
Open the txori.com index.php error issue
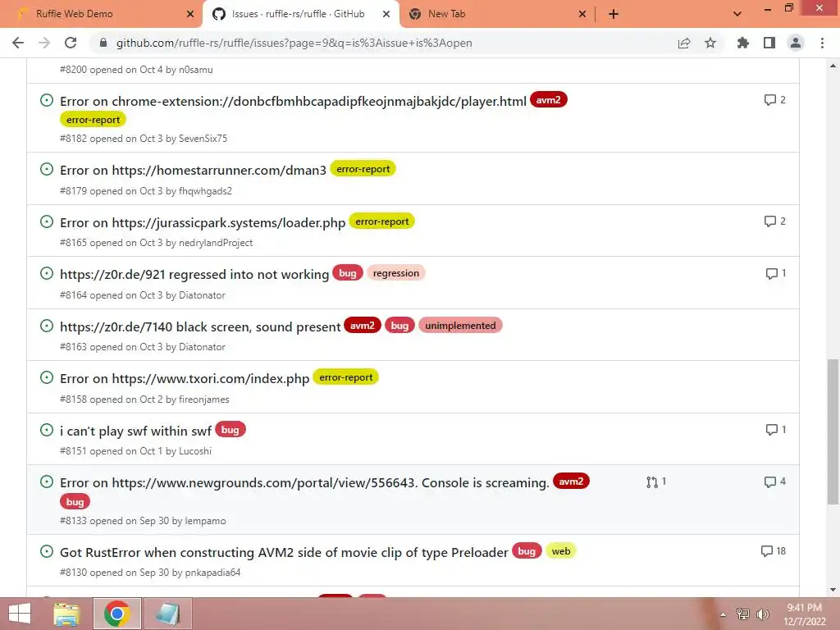tap(185, 379)
